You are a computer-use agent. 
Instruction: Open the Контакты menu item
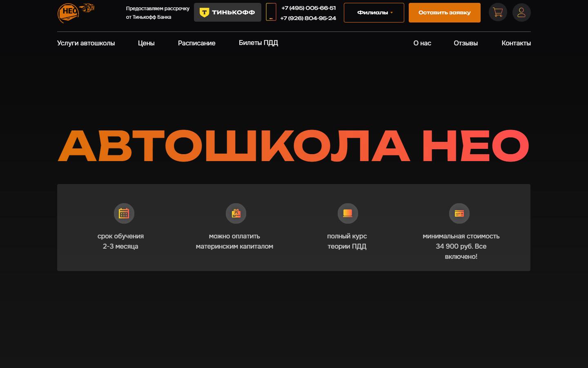(x=516, y=43)
